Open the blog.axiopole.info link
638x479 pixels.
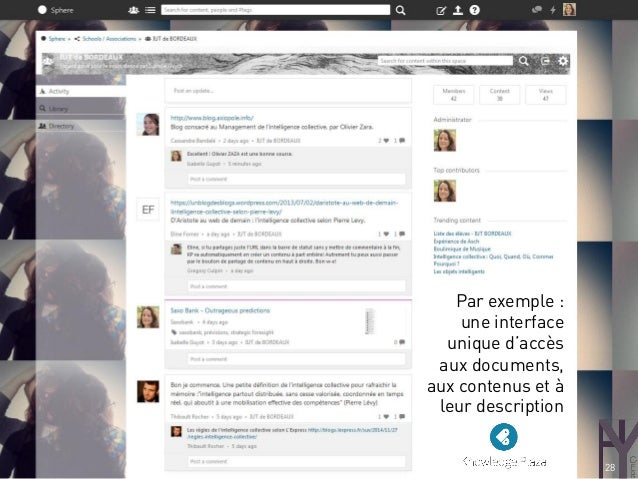pos(212,118)
